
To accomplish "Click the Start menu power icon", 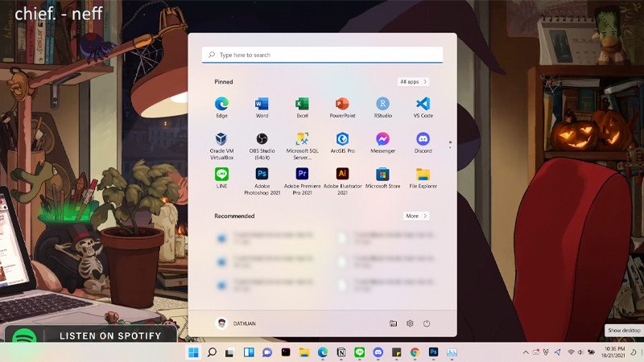I will 427,323.
